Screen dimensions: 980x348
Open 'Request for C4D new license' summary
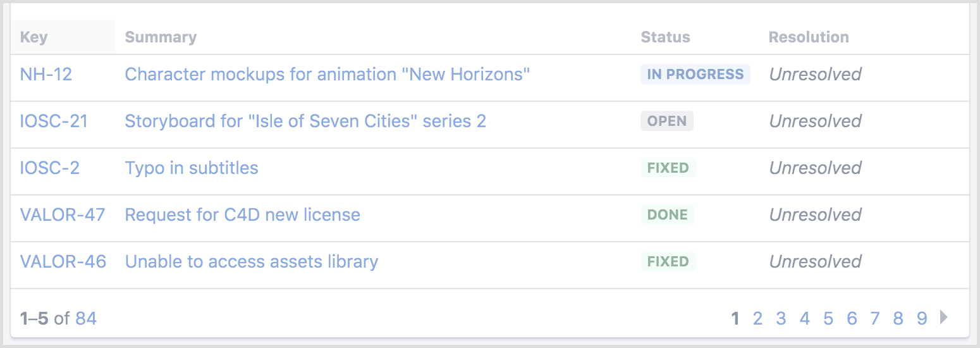click(x=242, y=215)
